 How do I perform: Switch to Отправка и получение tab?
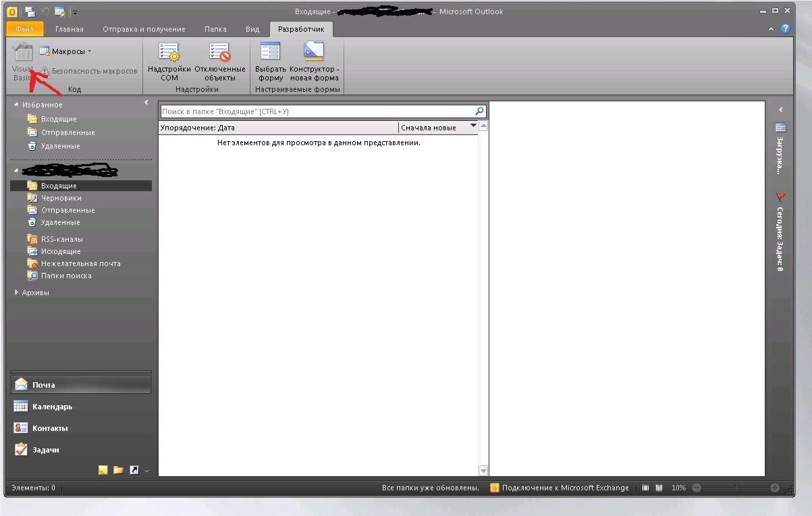(x=144, y=30)
